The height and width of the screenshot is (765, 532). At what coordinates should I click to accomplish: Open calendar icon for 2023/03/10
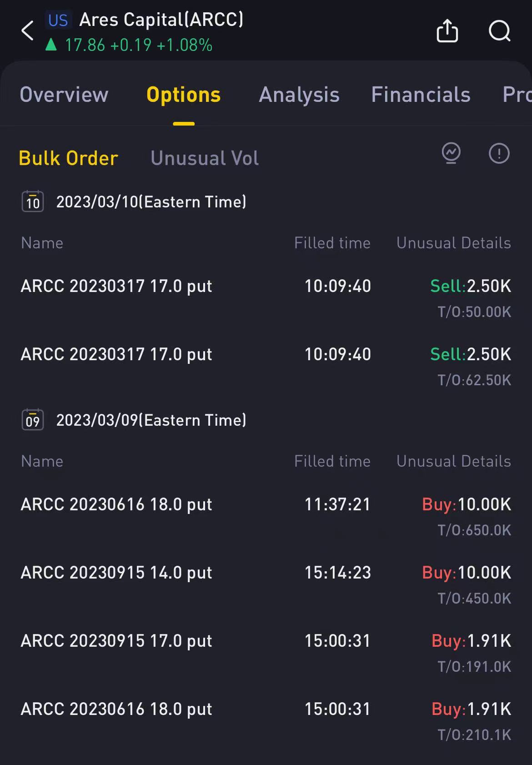pos(33,201)
